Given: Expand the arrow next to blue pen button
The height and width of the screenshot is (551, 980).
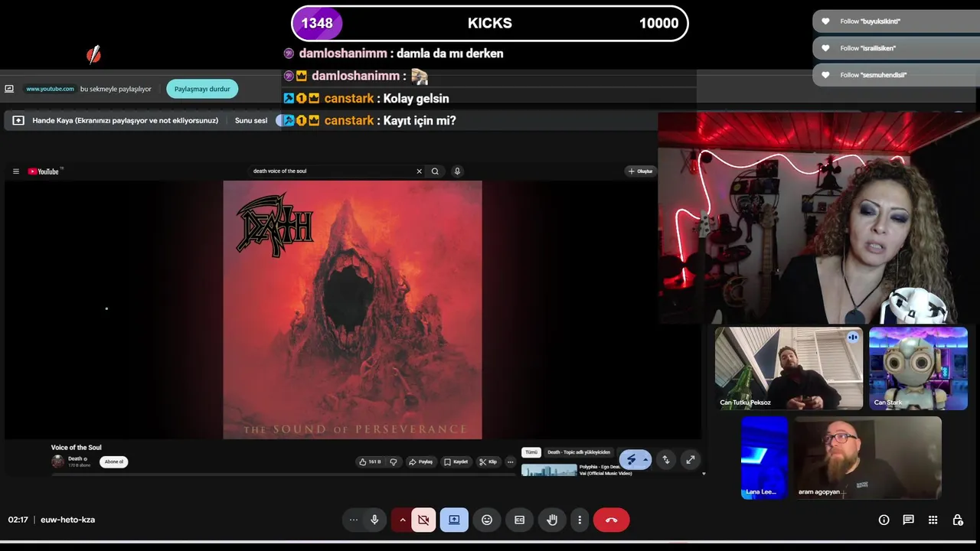Looking at the screenshot, I should tap(646, 460).
